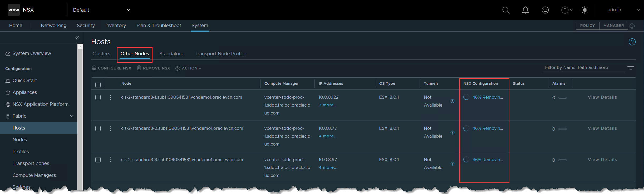644x194 pixels.
Task: Open the Default project dropdown
Action: [x=102, y=10]
